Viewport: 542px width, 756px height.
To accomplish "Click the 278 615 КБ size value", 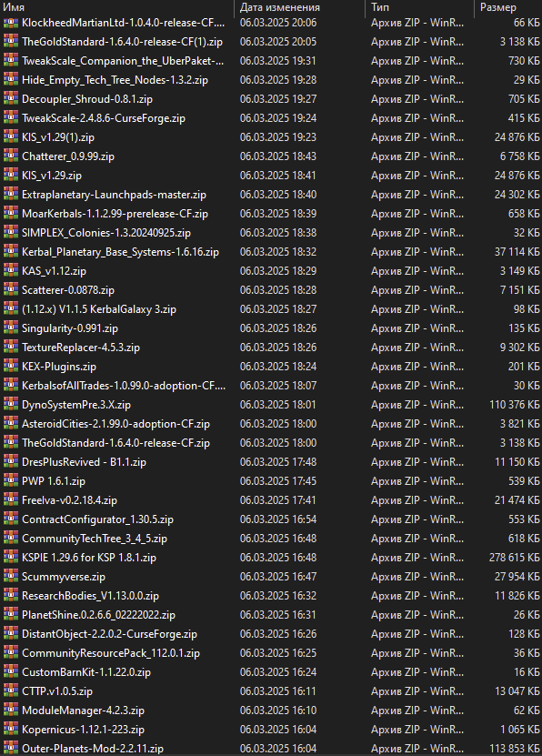I will pyautogui.click(x=515, y=558).
